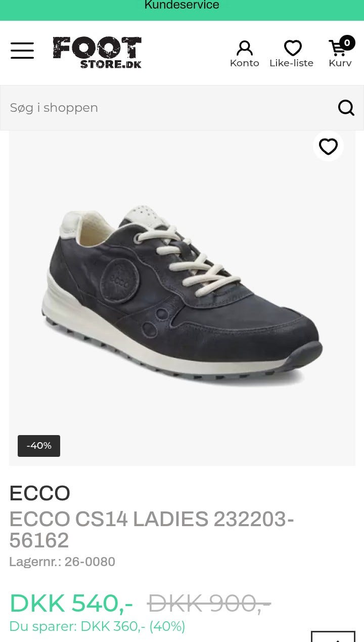Click the 'Kurv' text label
The width and height of the screenshot is (364, 642).
pyautogui.click(x=340, y=63)
